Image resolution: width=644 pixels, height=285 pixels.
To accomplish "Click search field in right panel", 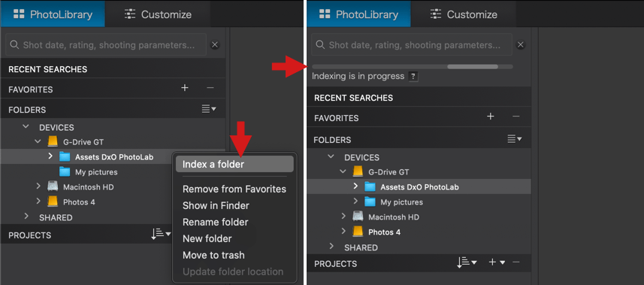I will tap(412, 45).
